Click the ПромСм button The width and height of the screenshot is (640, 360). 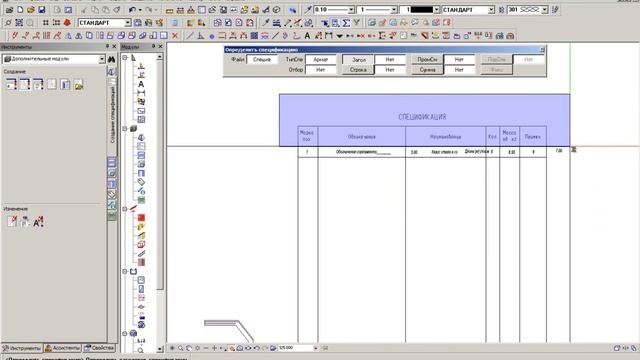(x=427, y=60)
